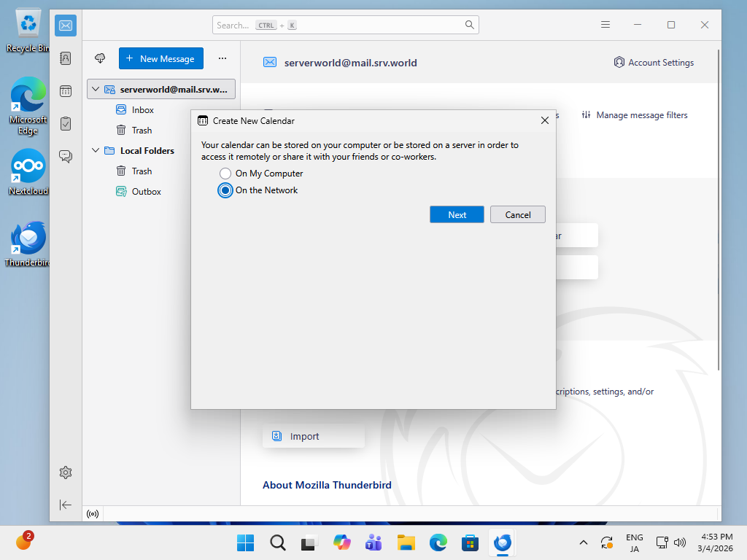Click the Import arrow icon

click(276, 436)
